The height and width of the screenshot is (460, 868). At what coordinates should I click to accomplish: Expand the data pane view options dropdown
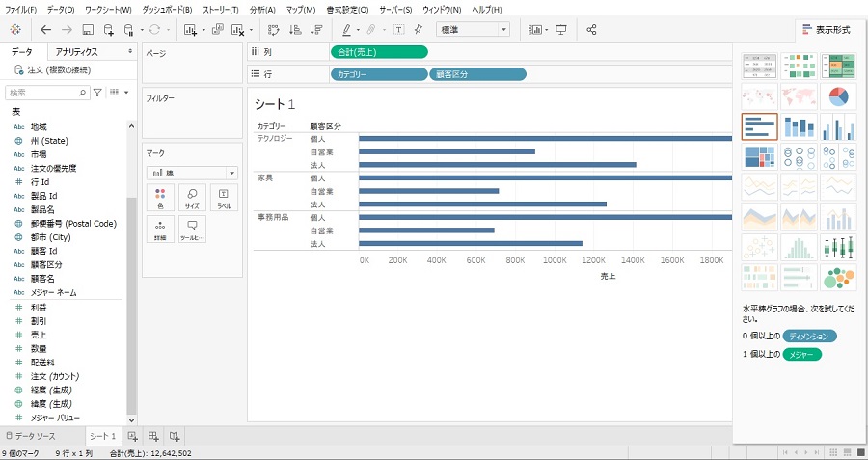click(x=116, y=93)
